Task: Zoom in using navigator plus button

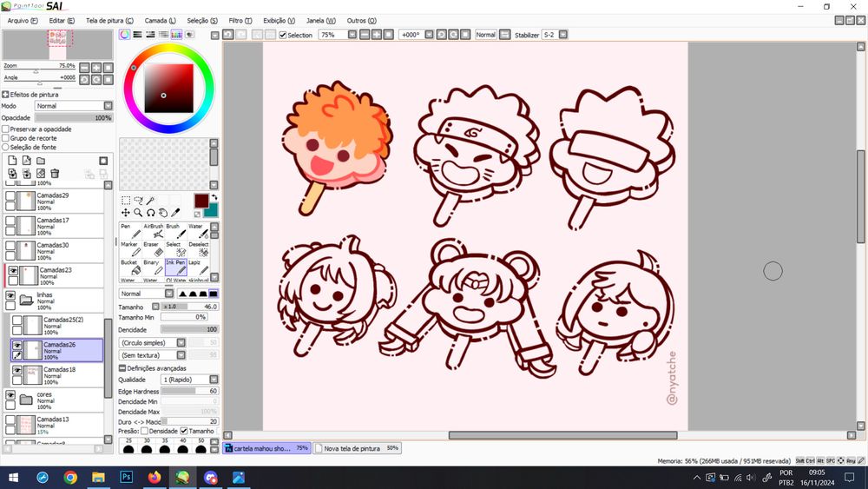Action: pyautogui.click(x=96, y=68)
